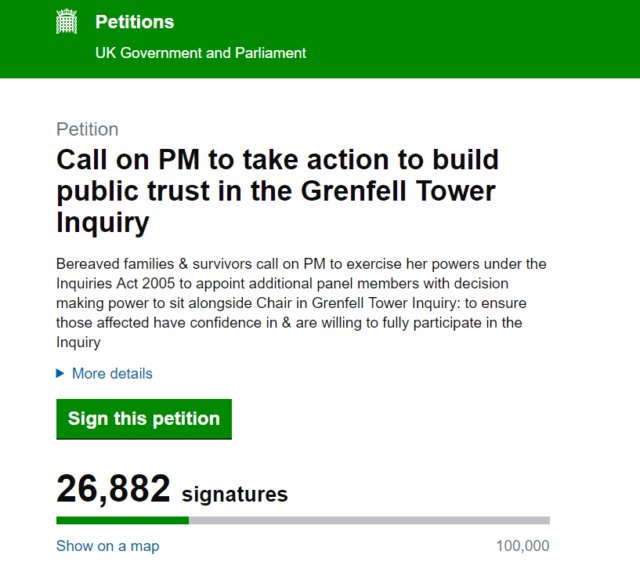
Task: Click the petition summary paragraph about Inquiries Act
Action: [301, 303]
